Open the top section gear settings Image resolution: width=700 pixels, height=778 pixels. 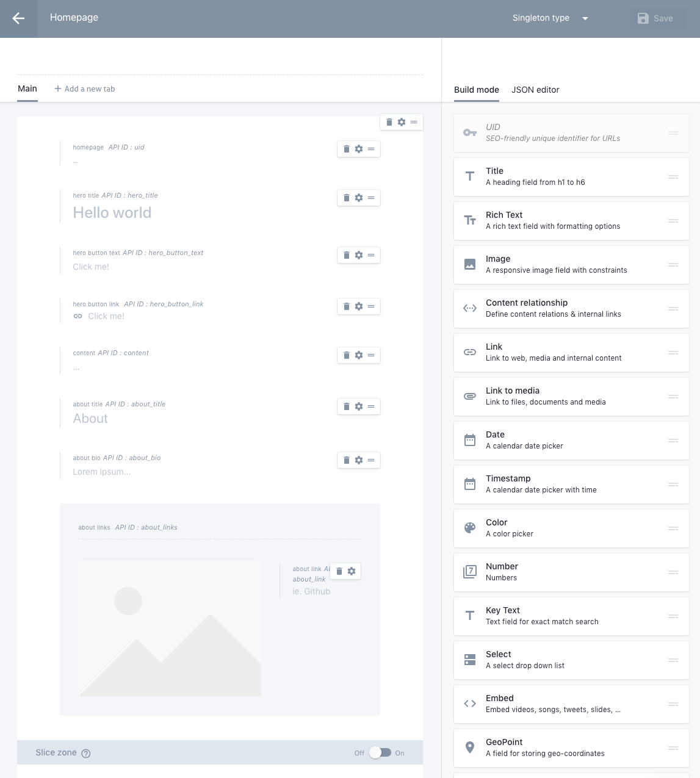[402, 122]
